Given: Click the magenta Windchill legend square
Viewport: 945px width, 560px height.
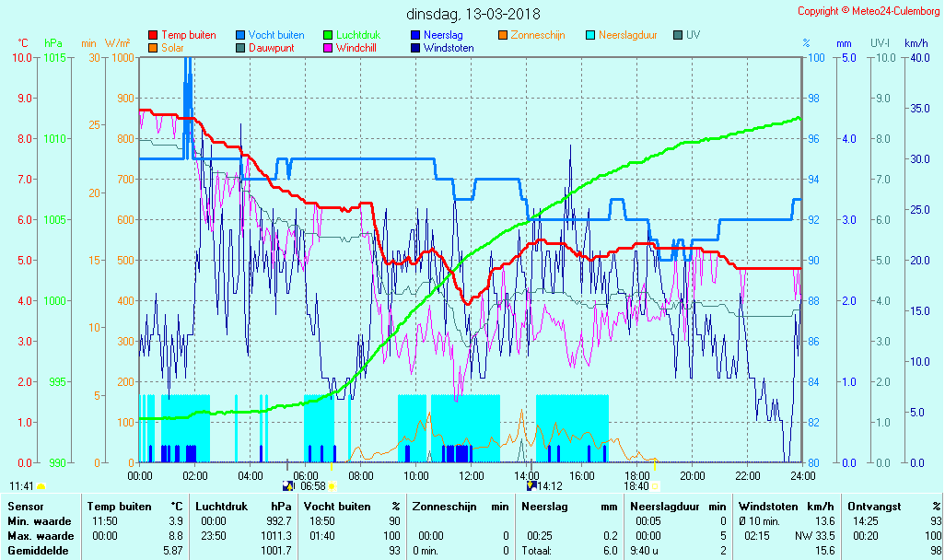Looking at the screenshot, I should pos(328,48).
